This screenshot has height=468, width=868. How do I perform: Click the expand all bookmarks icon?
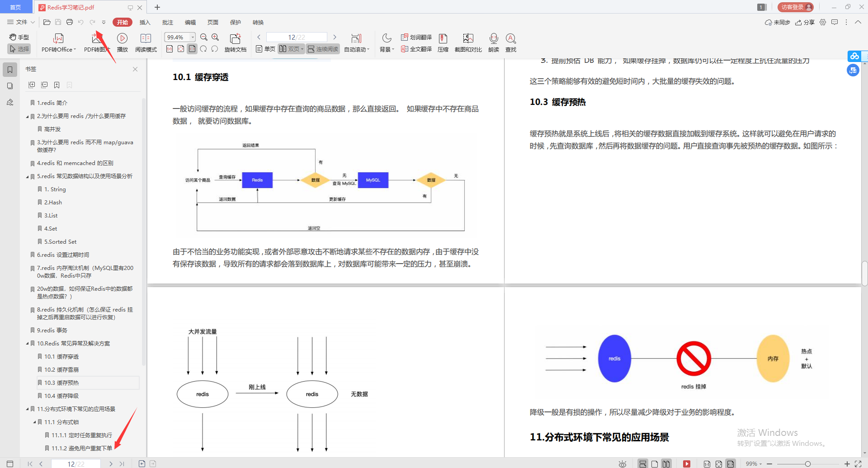(x=32, y=85)
